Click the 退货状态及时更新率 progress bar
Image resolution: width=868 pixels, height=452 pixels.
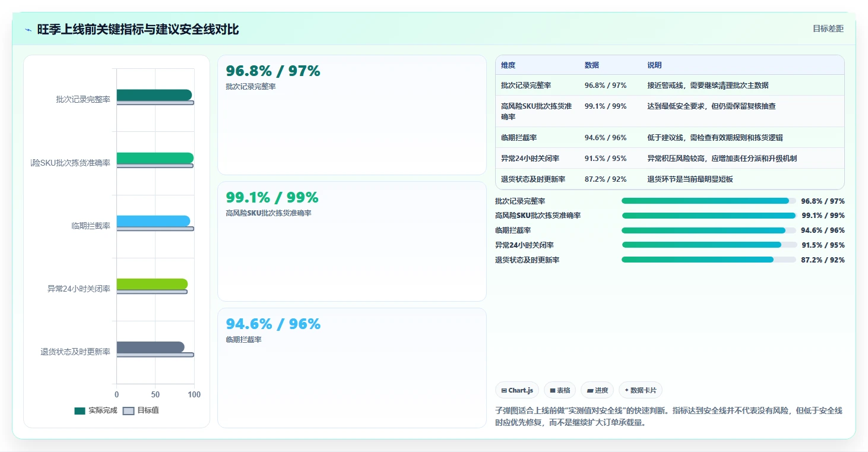(x=709, y=260)
